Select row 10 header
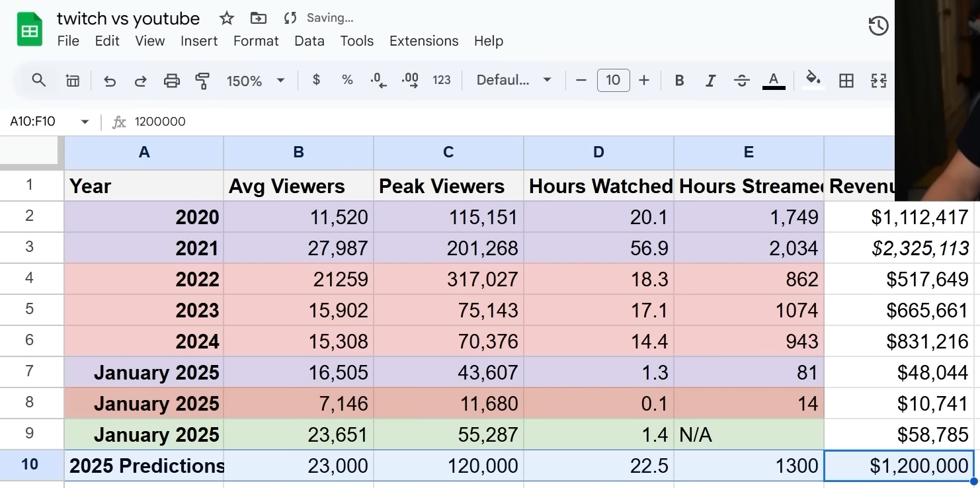980x488 pixels. click(x=30, y=465)
